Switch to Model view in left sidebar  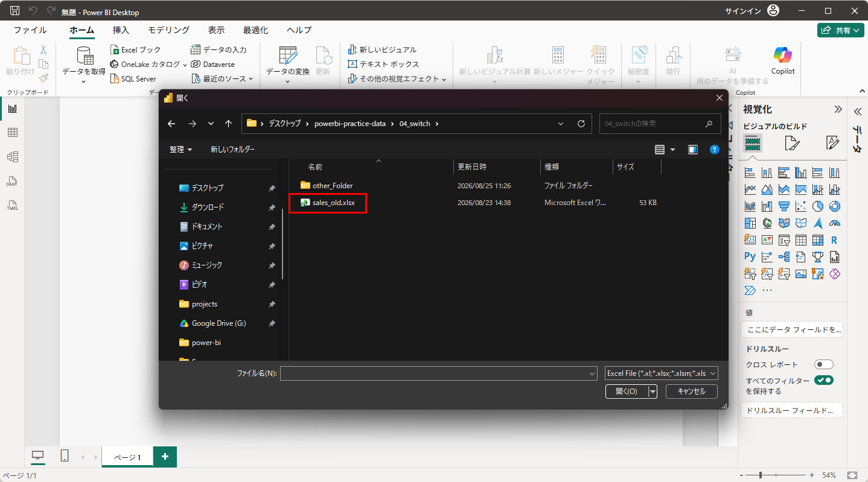[12, 157]
